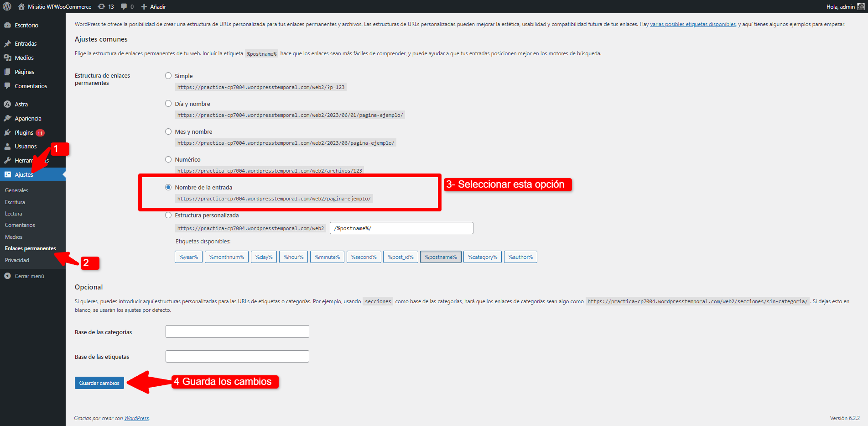Viewport: 868px width, 426px height.
Task: Click the Apariencia brush icon
Action: [7, 118]
